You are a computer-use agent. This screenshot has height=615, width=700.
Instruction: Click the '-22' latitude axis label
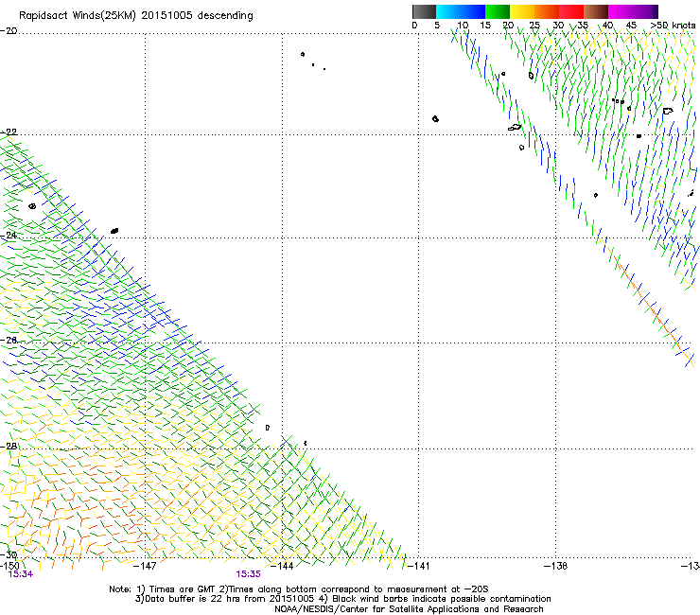pyautogui.click(x=9, y=132)
